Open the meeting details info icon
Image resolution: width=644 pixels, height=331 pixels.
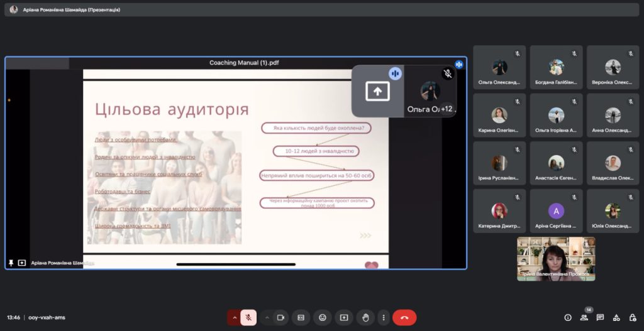click(x=568, y=318)
